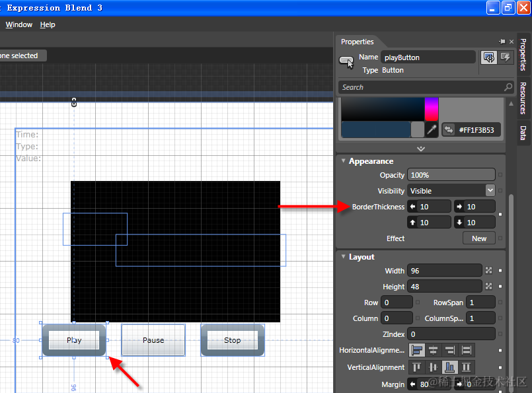
Task: Set vertical alignment to stretch
Action: coord(467,367)
